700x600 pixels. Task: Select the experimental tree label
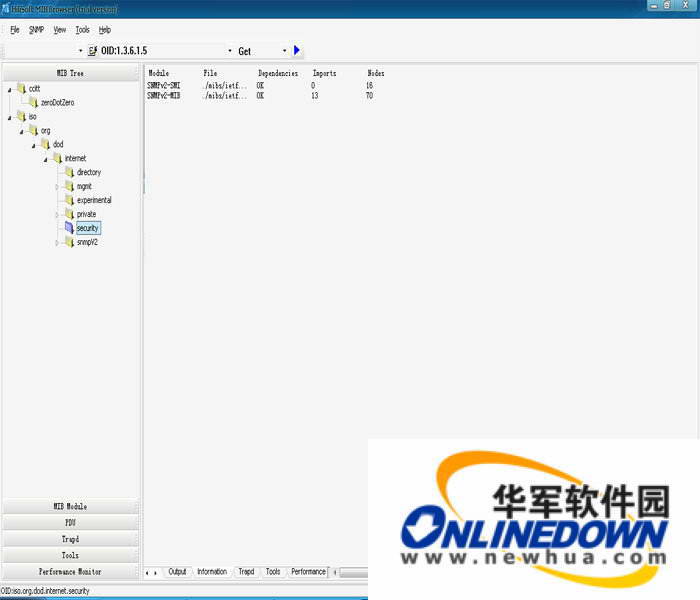pos(94,200)
